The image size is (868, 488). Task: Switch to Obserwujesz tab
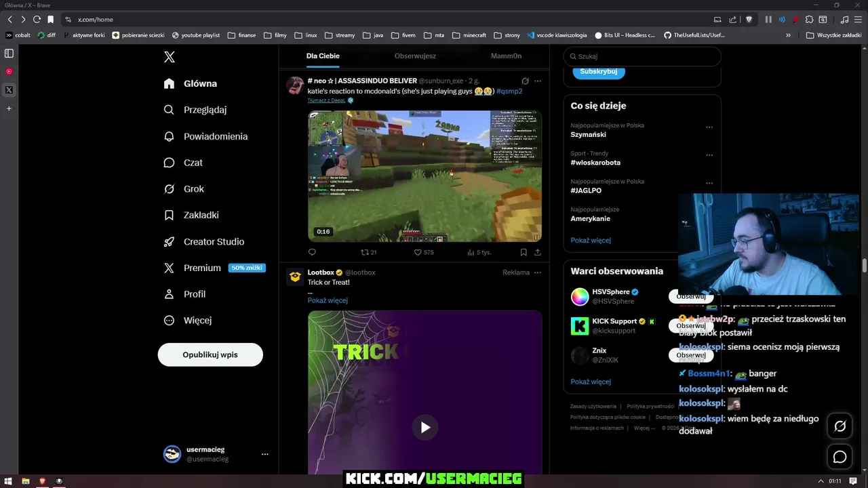[415, 56]
